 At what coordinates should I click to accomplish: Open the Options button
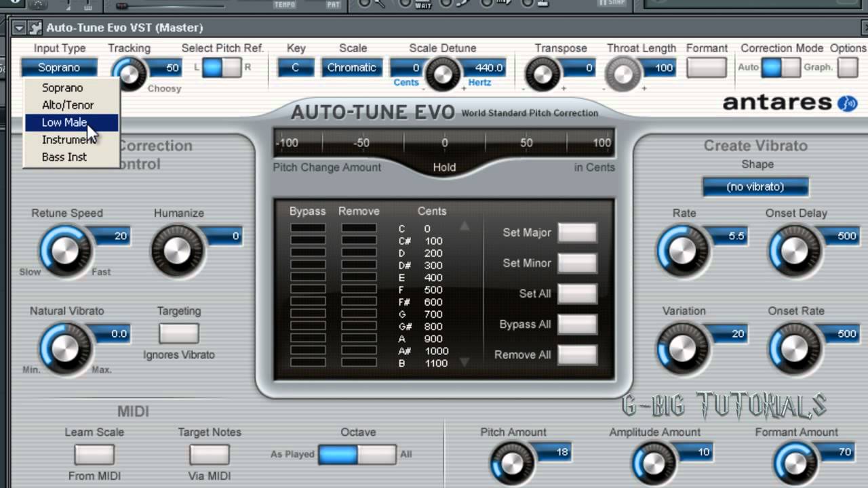(848, 68)
